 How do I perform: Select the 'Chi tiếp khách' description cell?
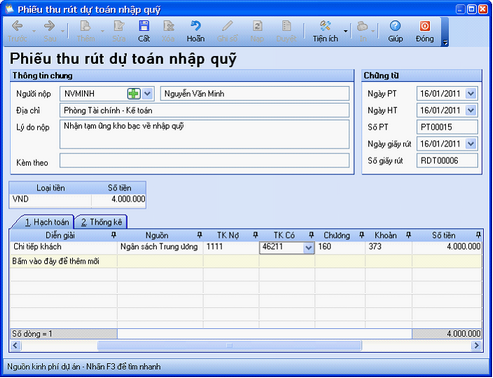coord(64,247)
